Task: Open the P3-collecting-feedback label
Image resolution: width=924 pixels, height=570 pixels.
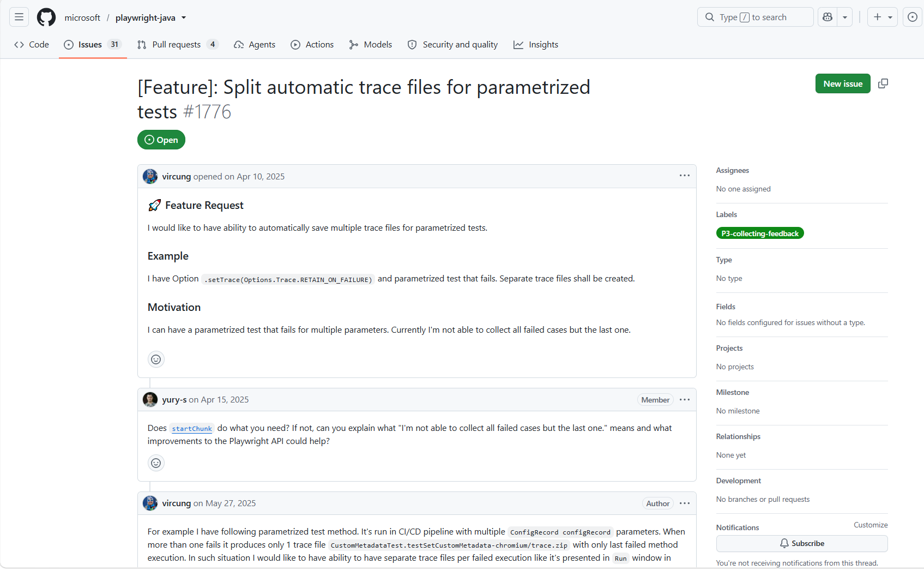Action: click(x=760, y=233)
